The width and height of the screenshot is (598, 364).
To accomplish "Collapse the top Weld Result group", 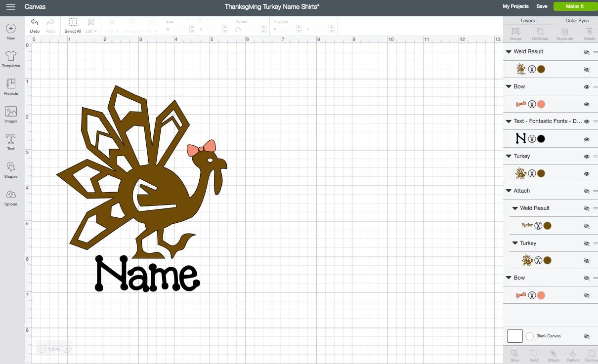I will point(509,51).
